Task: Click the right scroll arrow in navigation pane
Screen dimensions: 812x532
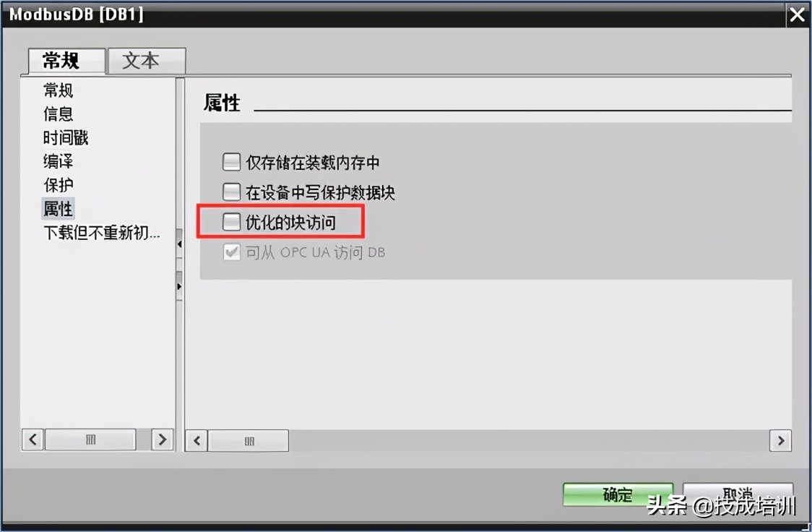Action: coord(162,439)
